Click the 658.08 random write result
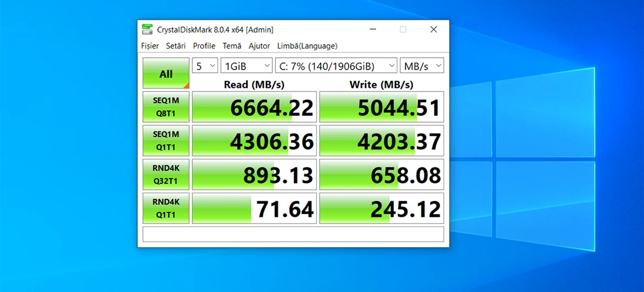The image size is (644, 292). (x=382, y=174)
